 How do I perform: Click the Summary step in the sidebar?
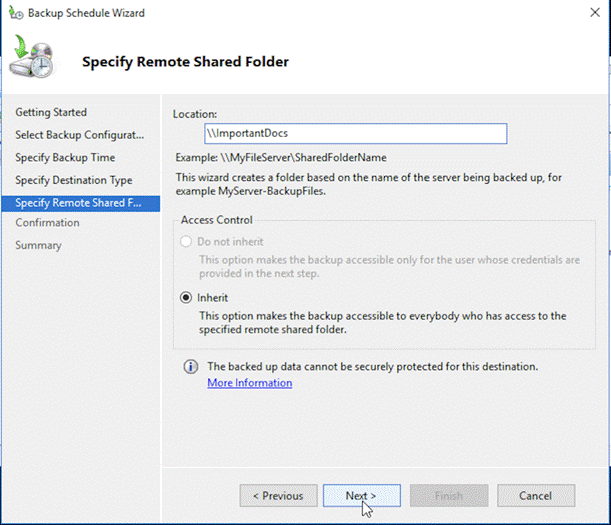click(38, 245)
